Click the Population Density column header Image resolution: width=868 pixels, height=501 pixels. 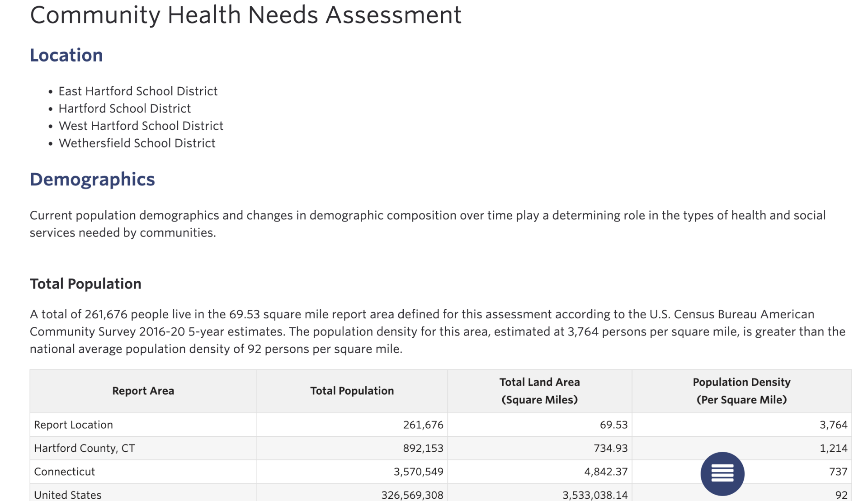point(741,391)
